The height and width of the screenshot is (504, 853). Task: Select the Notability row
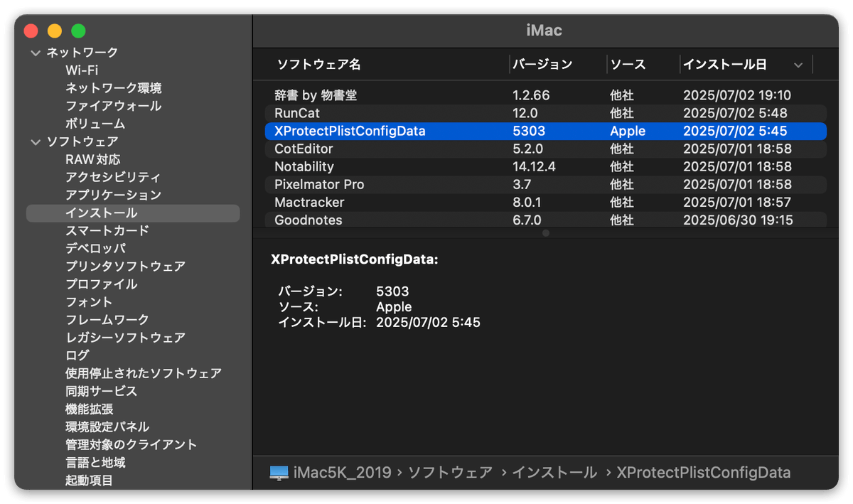point(545,166)
